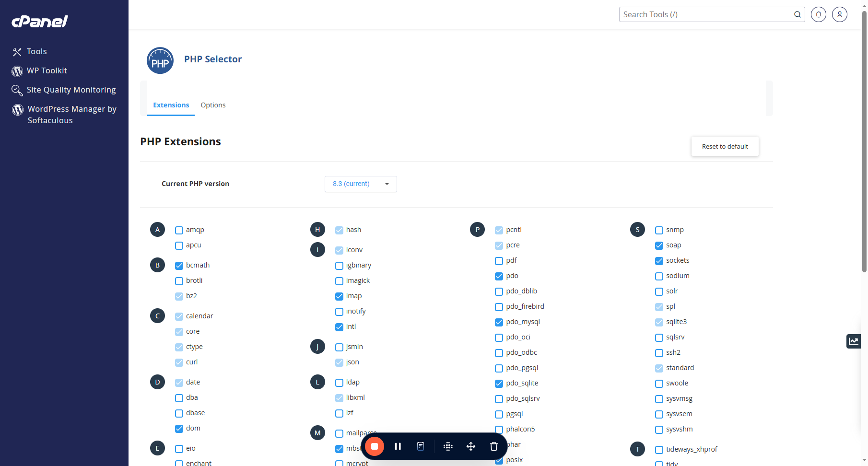
Task: Stop the screen recording
Action: tap(375, 446)
